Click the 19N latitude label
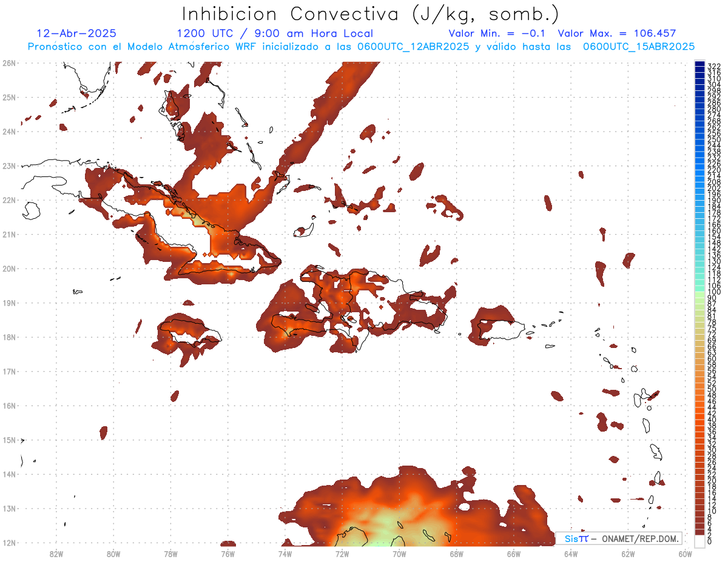 coord(8,303)
